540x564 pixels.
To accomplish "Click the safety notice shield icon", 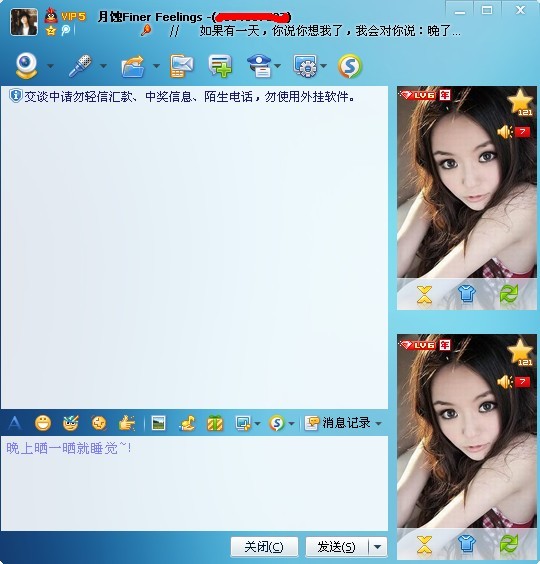I will [x=15, y=96].
